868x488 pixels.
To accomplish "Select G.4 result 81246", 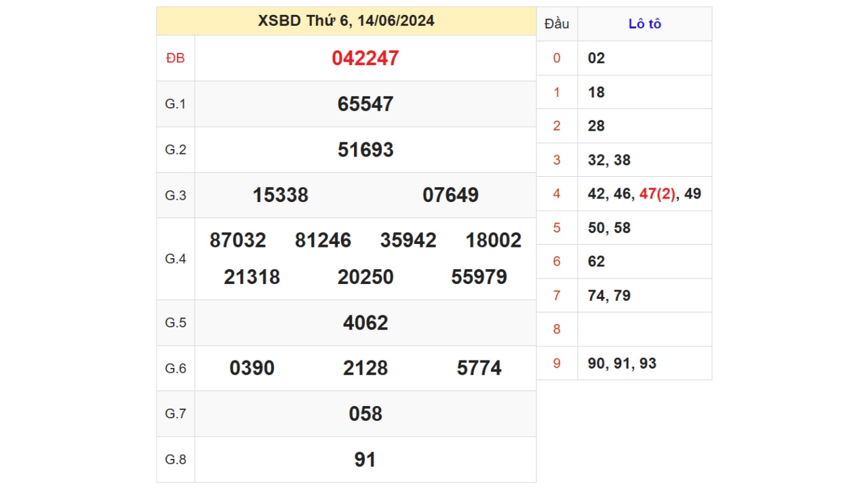I will click(x=323, y=241).
